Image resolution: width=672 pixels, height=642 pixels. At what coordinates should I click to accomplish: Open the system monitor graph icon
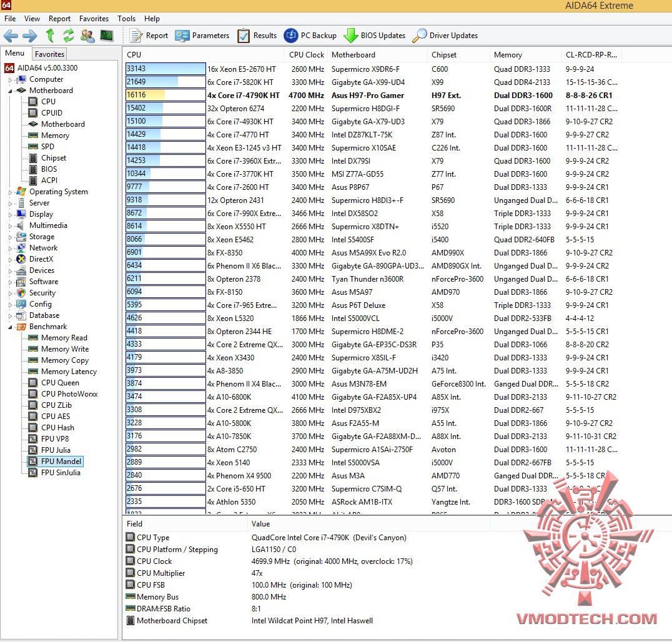(107, 36)
